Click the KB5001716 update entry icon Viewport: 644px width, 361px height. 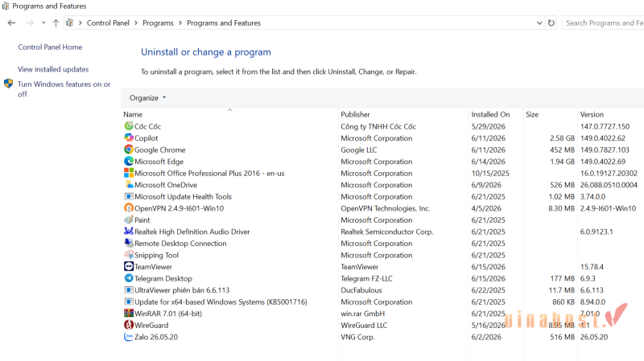coord(129,302)
